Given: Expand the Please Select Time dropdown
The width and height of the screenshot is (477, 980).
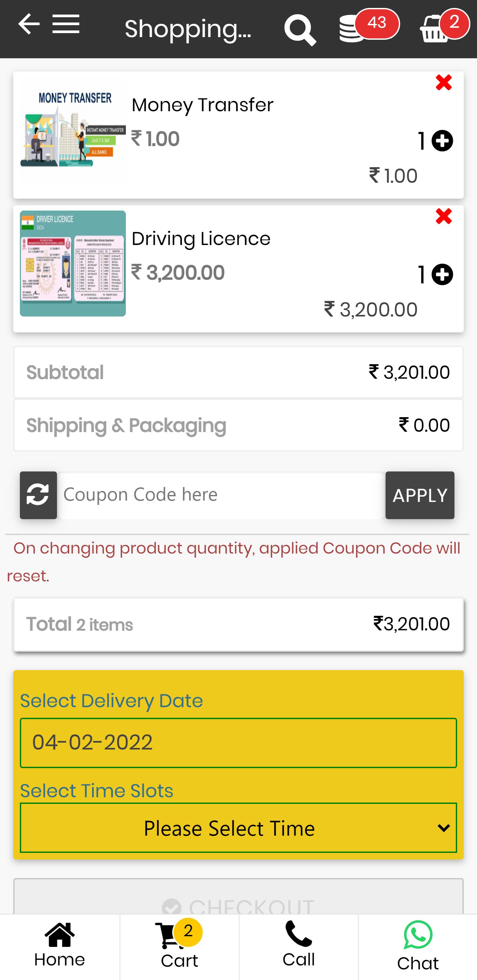Looking at the screenshot, I should [238, 828].
